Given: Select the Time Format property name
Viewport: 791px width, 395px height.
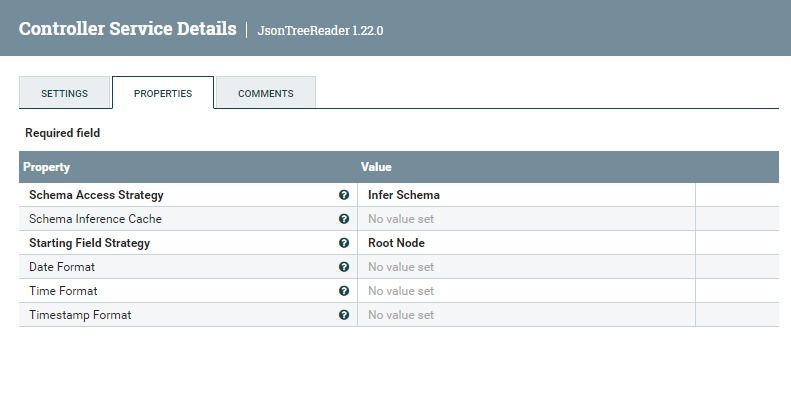Looking at the screenshot, I should [x=64, y=291].
